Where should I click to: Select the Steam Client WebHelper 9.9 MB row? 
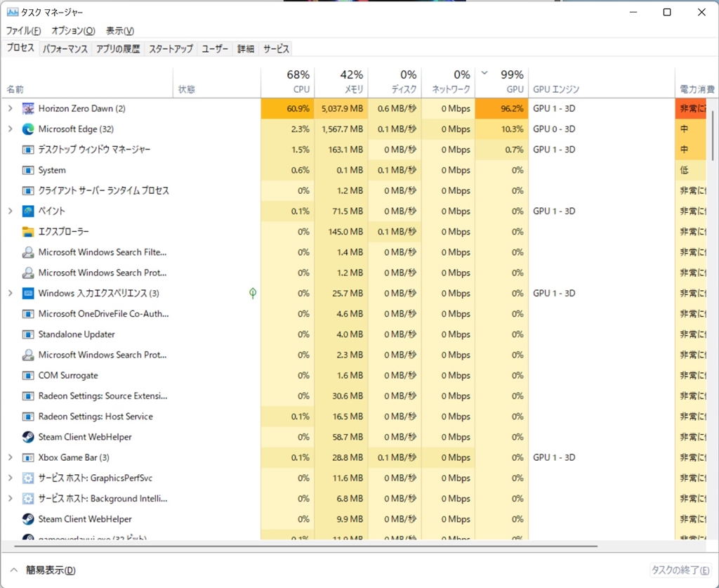354,519
